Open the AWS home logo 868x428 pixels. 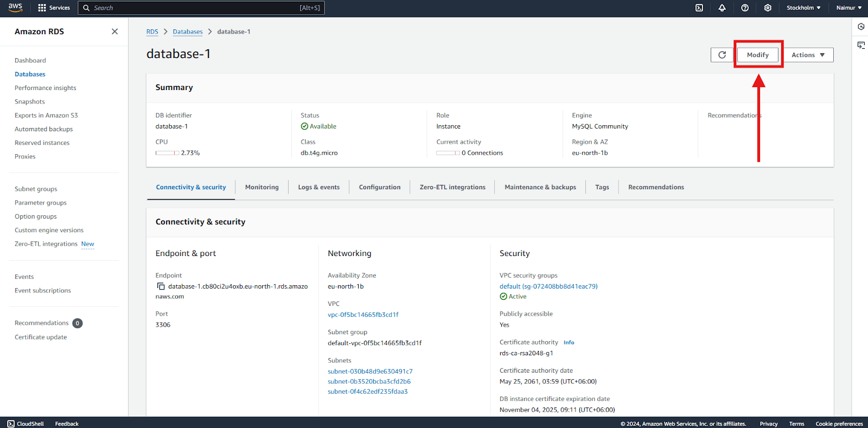click(15, 8)
